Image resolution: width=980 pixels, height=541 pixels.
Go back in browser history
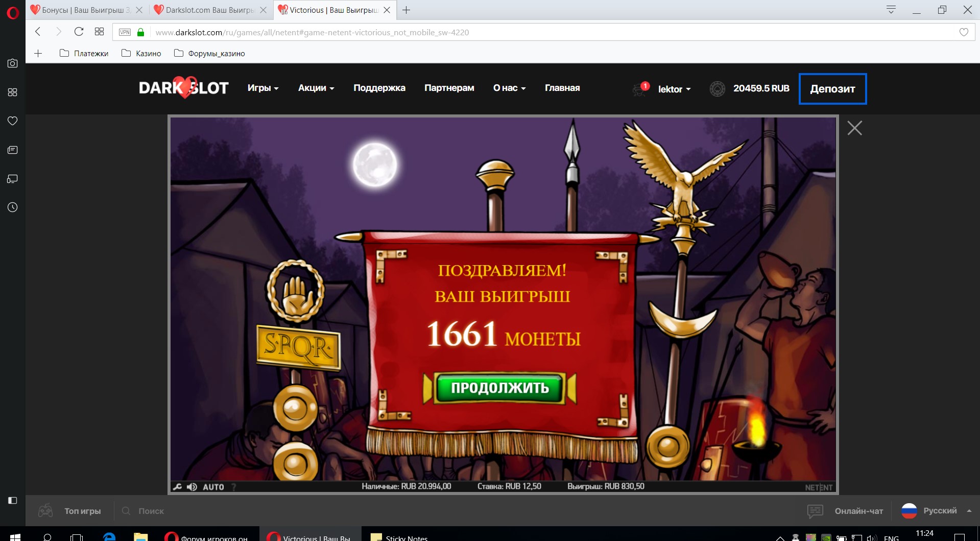[x=38, y=32]
